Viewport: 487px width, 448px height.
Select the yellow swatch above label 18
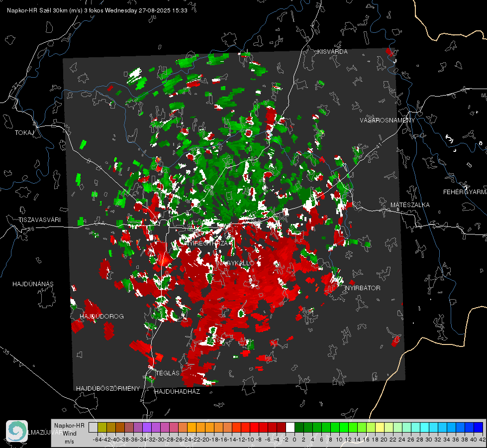click(x=380, y=428)
